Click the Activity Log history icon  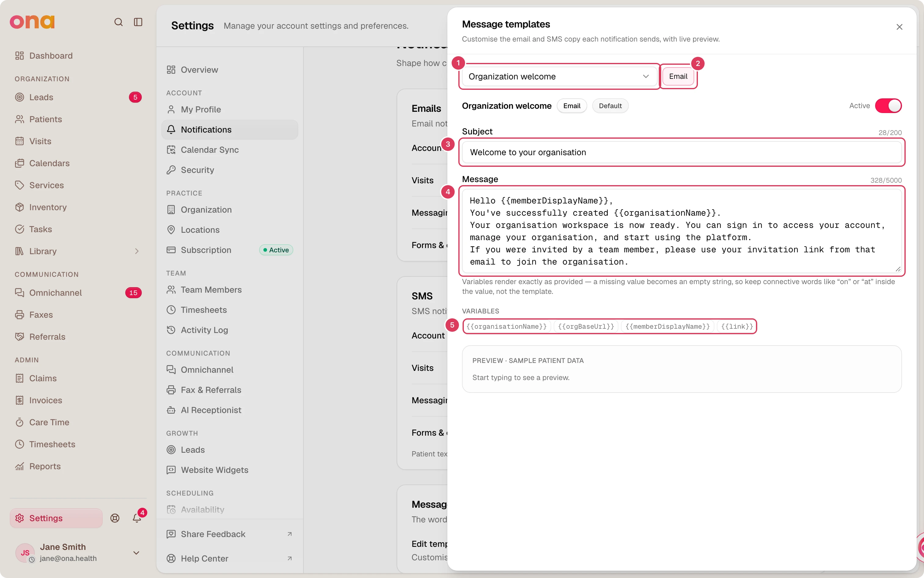[x=171, y=330]
